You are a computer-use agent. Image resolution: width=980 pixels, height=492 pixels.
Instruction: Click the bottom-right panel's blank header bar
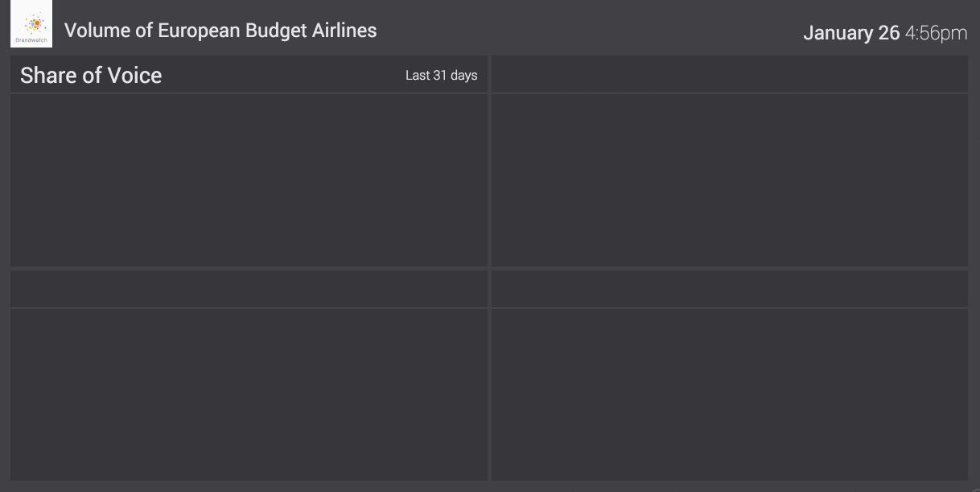point(730,290)
